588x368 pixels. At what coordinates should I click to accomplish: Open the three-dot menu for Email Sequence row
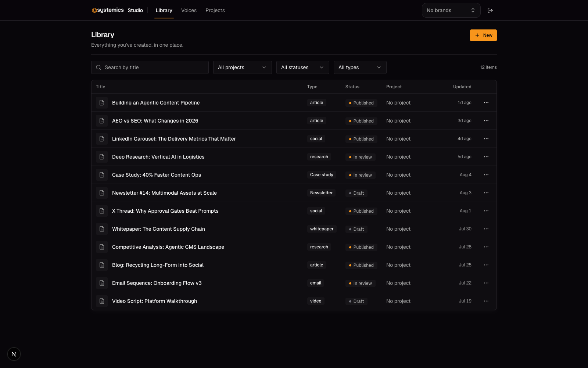(x=486, y=283)
